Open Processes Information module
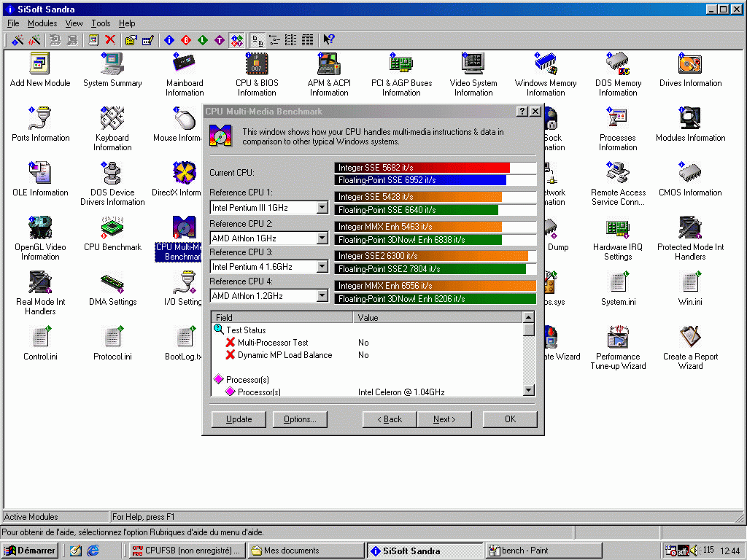747x560 pixels. click(x=618, y=130)
